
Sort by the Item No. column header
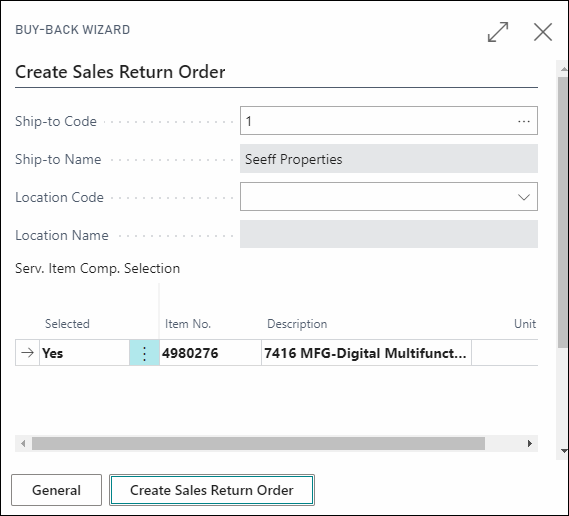188,324
